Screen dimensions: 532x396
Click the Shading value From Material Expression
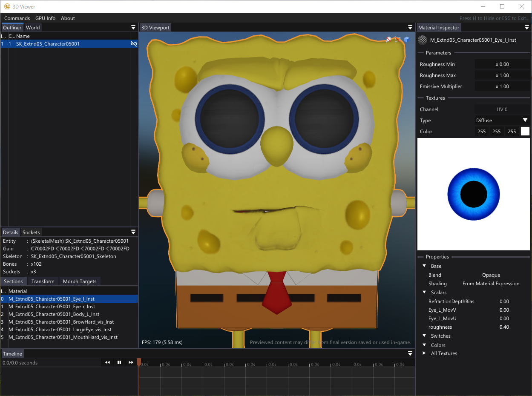click(491, 284)
